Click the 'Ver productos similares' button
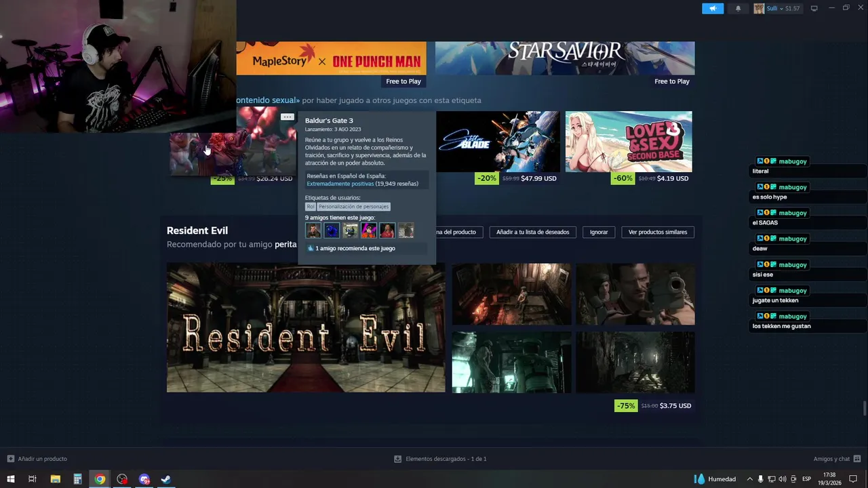The height and width of the screenshot is (488, 868). 658,232
